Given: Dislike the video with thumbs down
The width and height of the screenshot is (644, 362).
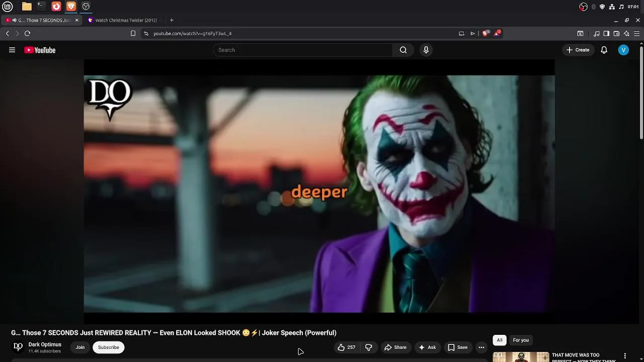Looking at the screenshot, I should 369,347.
